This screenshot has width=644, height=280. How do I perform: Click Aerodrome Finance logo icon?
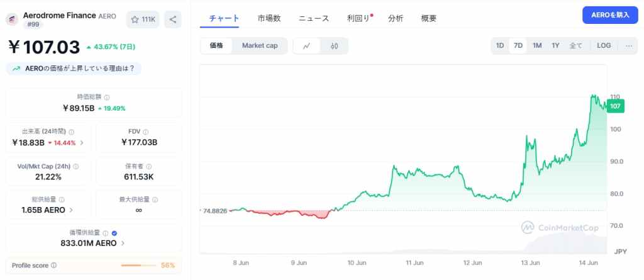[x=11, y=20]
